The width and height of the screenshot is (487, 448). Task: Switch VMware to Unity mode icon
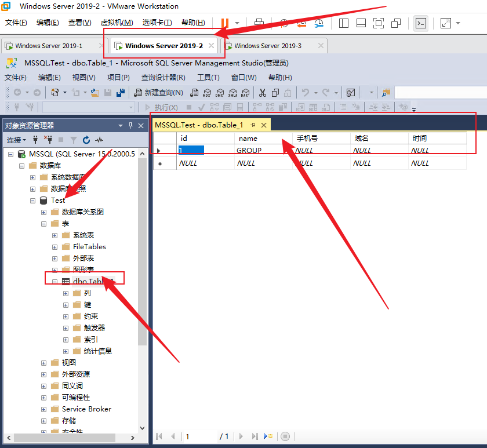[x=395, y=23]
